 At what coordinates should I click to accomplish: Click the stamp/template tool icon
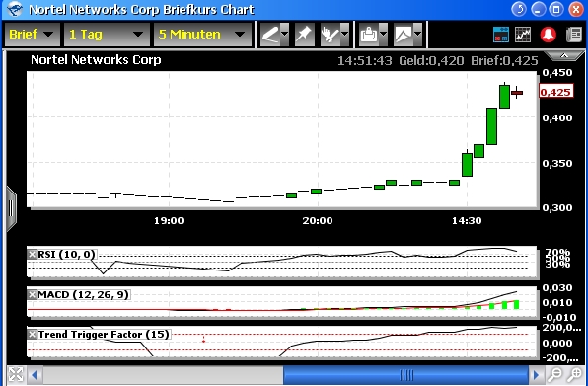pyautogui.click(x=369, y=35)
